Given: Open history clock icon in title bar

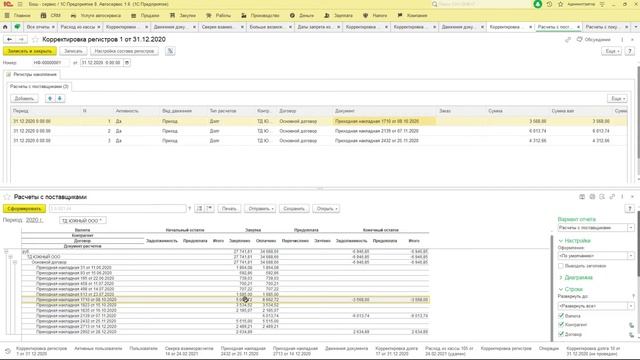Looking at the screenshot, I should click(549, 4).
